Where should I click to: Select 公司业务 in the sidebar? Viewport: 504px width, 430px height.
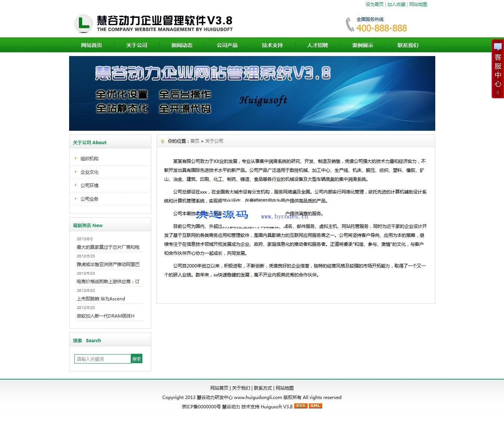click(x=90, y=199)
